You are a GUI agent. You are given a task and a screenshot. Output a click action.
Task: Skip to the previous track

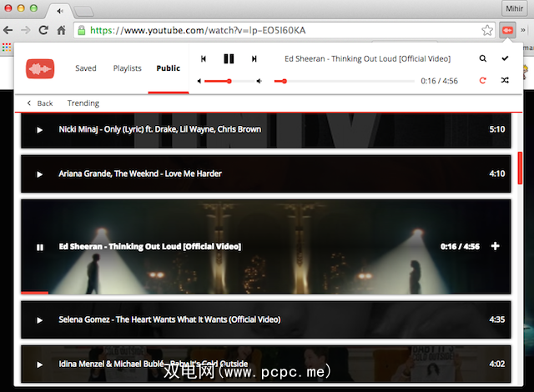point(204,59)
